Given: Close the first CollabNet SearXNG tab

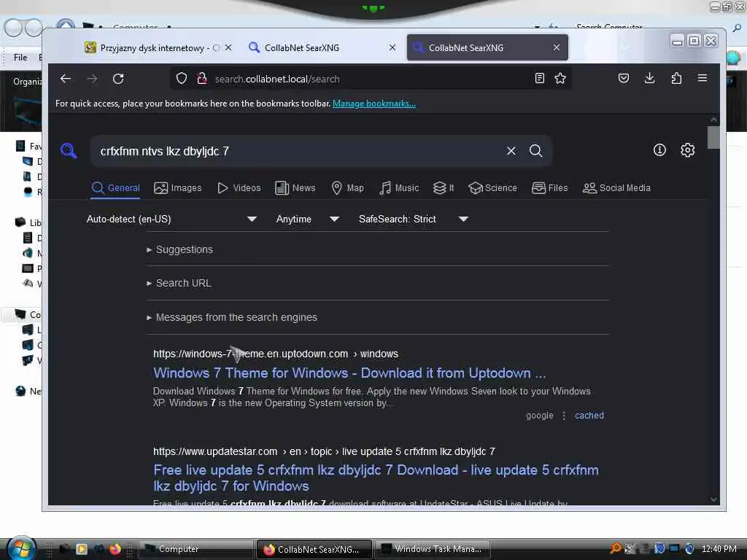Looking at the screenshot, I should click(x=392, y=47).
